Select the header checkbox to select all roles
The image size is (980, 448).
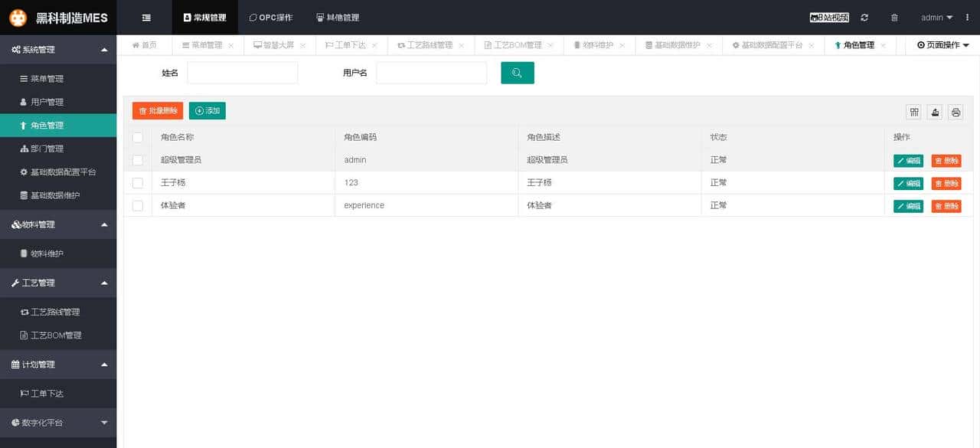pyautogui.click(x=137, y=136)
